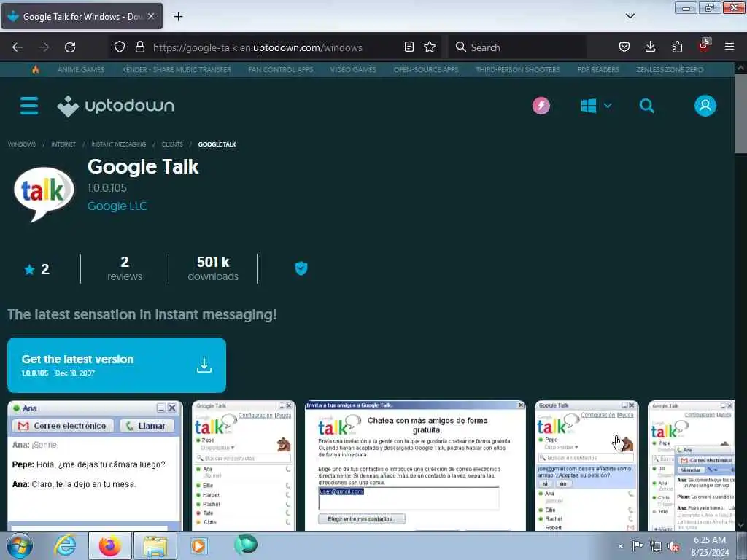Open the Uptodown hamburger menu
Screen dimensions: 747x560
pos(29,106)
